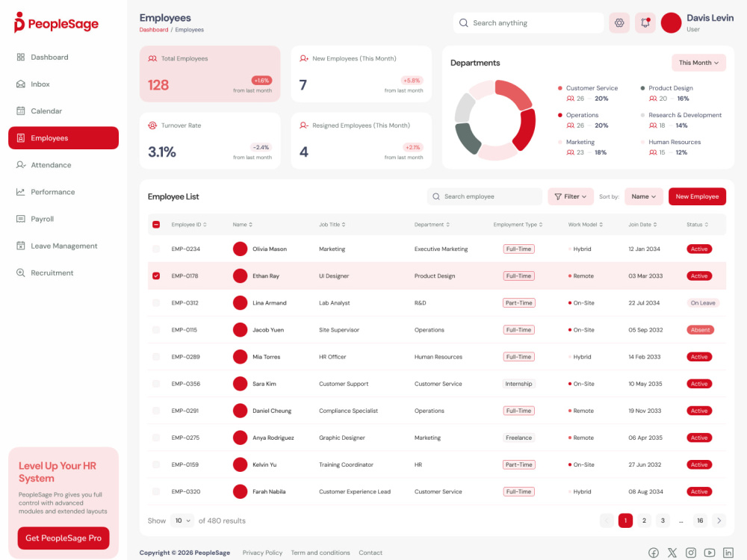The image size is (747, 560).
Task: Click the magnifier in Search anything bar
Action: 463,23
